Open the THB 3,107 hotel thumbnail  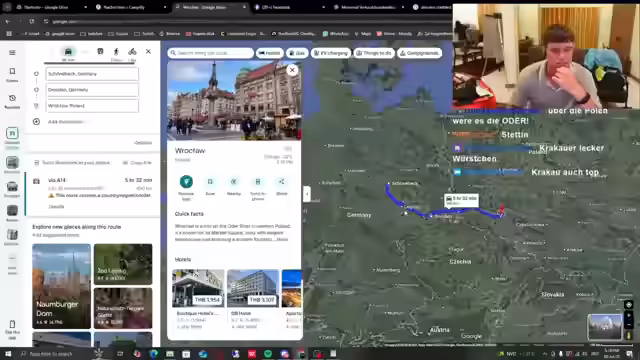pos(253,288)
